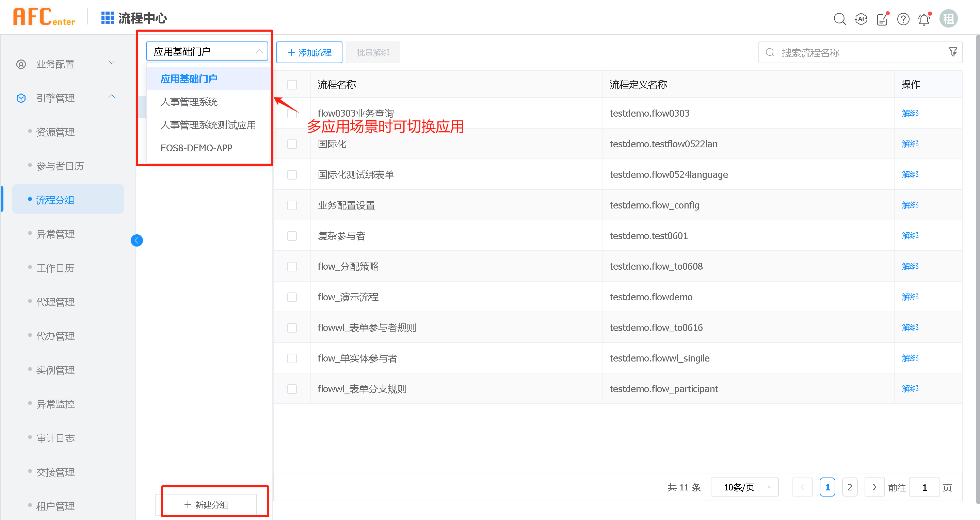Viewport: 980px width, 520px height.
Task: Select 人事管理系统 from the dropdown list
Action: (189, 102)
